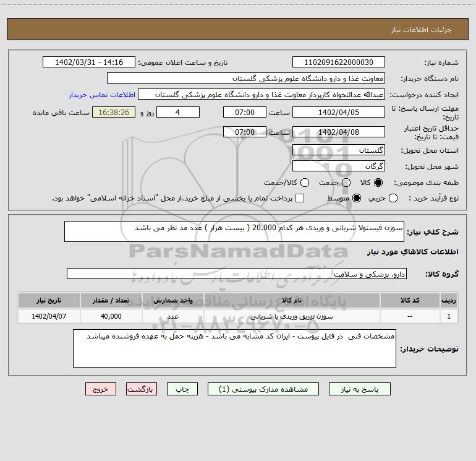Click the ردیف column header
The height and width of the screenshot is (461, 476).
click(449, 300)
